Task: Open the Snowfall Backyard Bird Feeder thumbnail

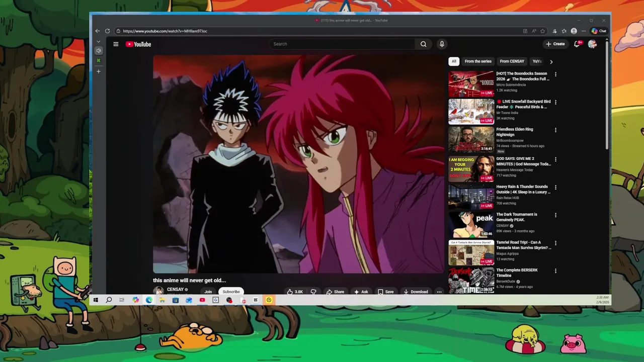Action: click(471, 112)
